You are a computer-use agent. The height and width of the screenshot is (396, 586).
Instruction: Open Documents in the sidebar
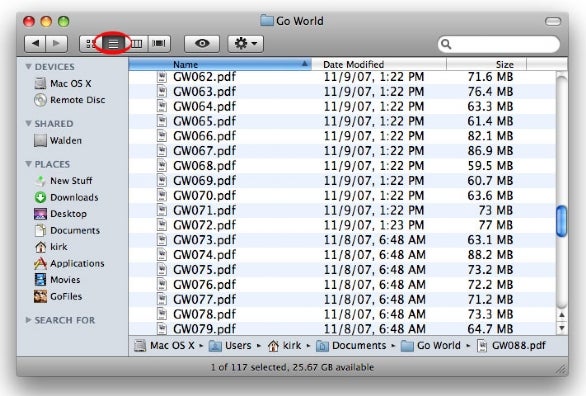[x=67, y=230]
